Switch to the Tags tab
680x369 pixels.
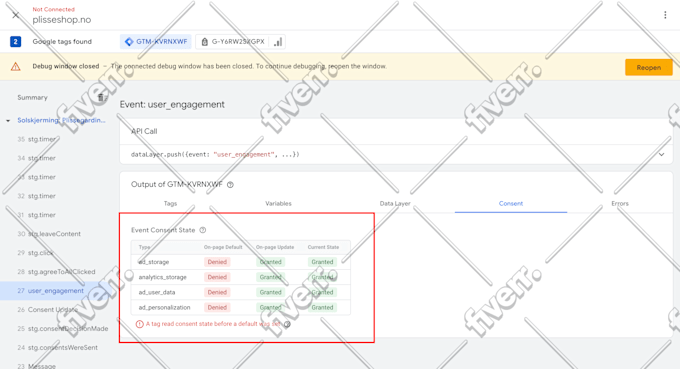tap(170, 203)
